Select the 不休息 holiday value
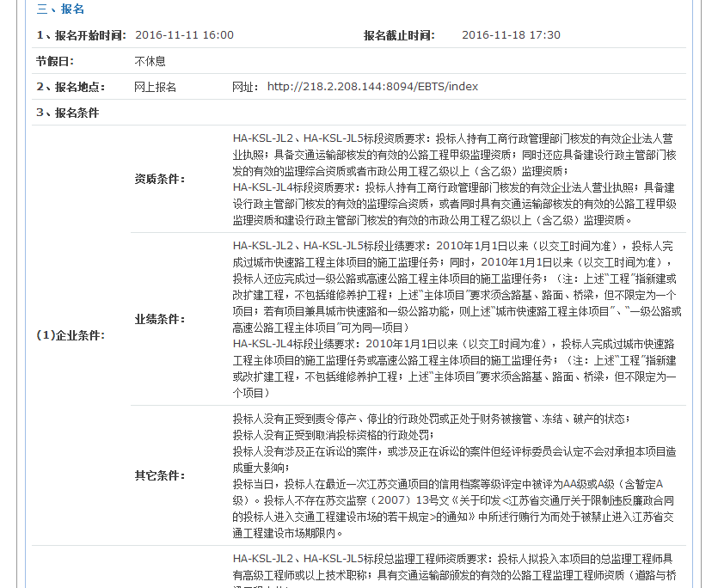Viewport: 718px width, 588px height. click(150, 61)
